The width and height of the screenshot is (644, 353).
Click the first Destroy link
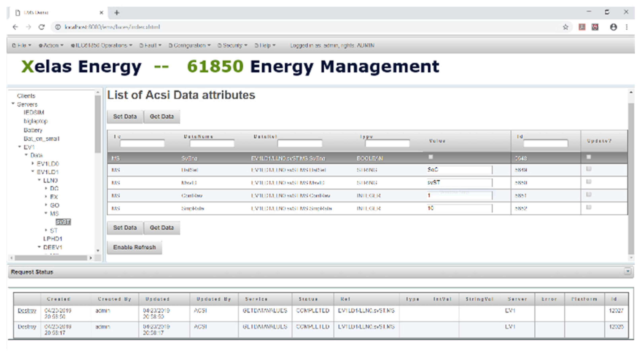tap(27, 310)
